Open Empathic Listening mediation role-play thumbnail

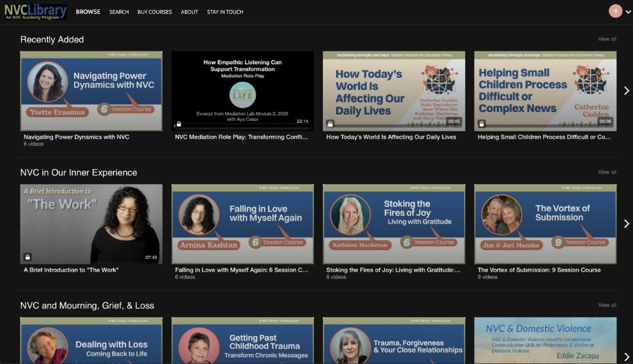[242, 91]
